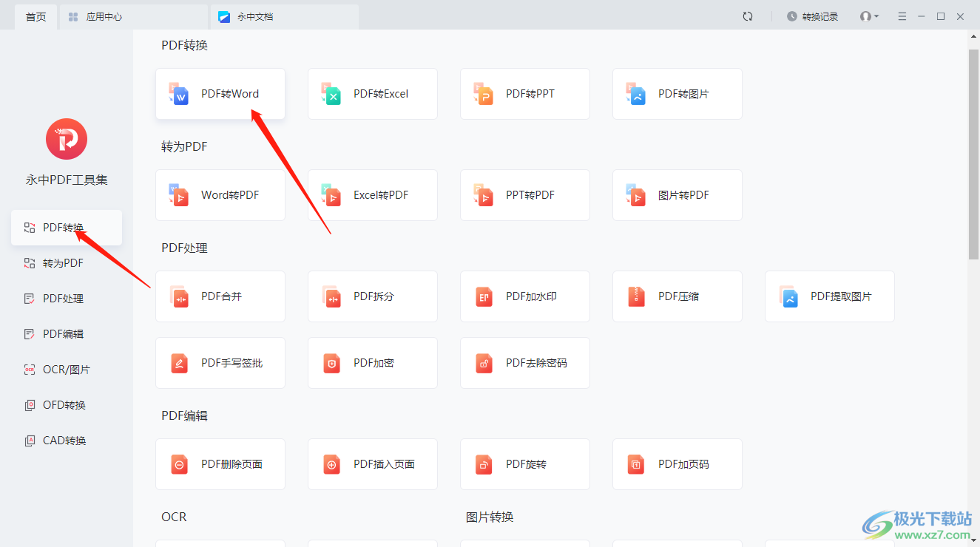Switch to the 永中文档 tab

[x=284, y=16]
